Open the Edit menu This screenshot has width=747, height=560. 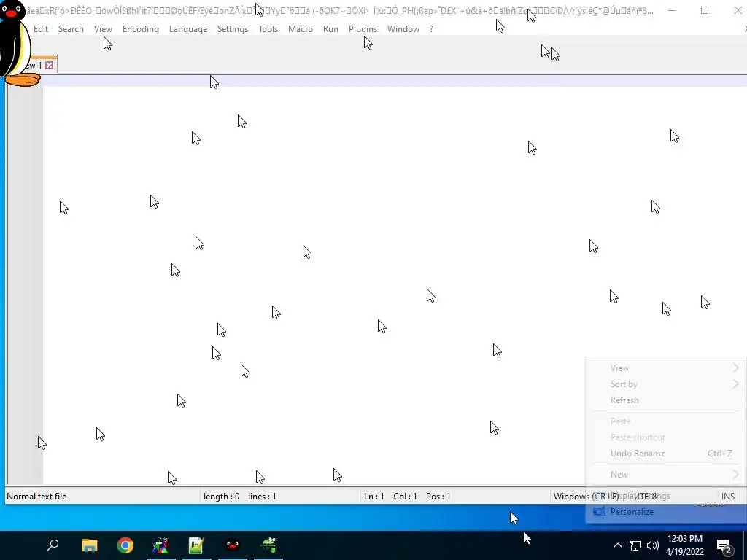(41, 29)
